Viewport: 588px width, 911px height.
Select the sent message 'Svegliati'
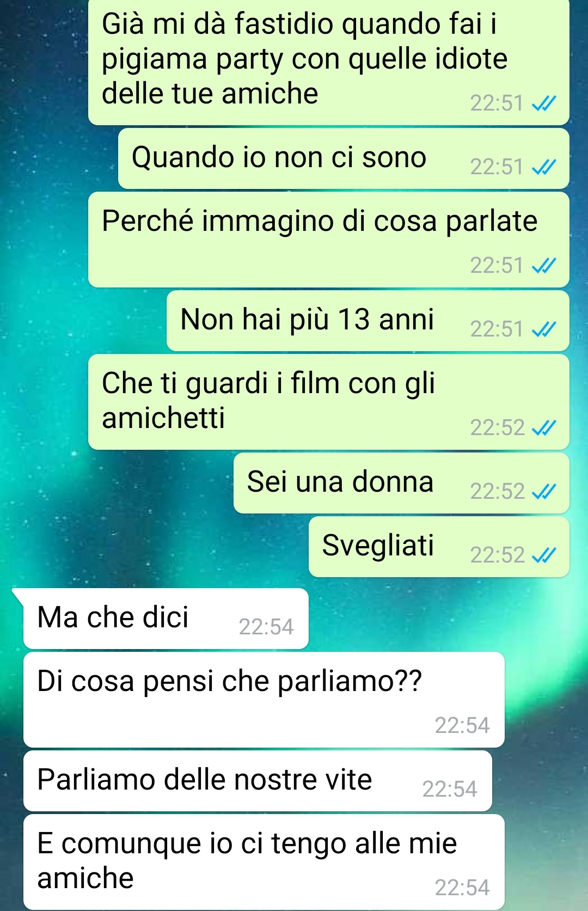(439, 547)
